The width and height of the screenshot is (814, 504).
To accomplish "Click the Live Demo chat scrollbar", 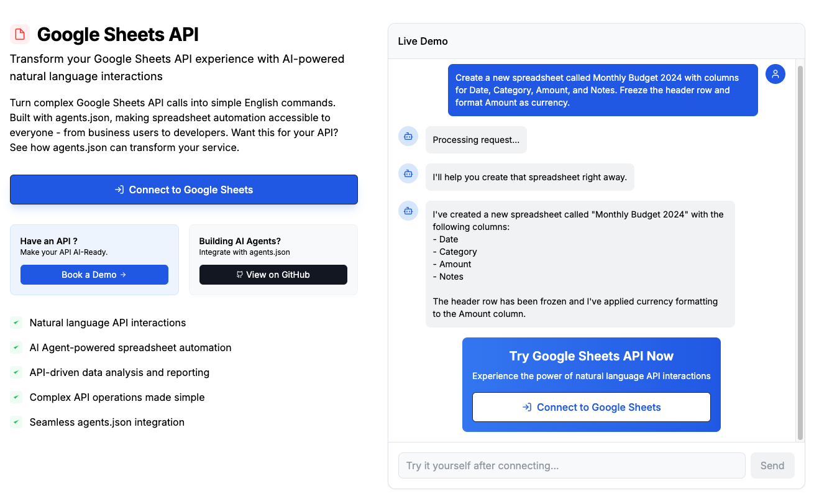I will 800,249.
